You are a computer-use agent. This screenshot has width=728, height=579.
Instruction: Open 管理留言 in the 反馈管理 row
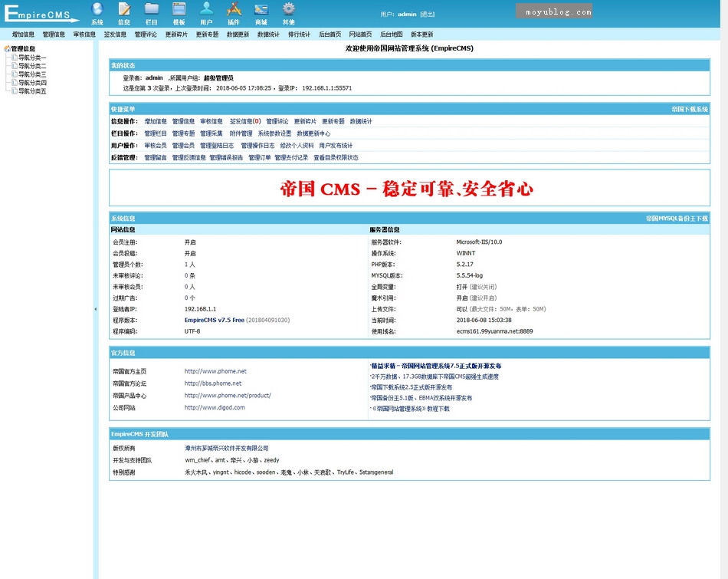coord(156,157)
